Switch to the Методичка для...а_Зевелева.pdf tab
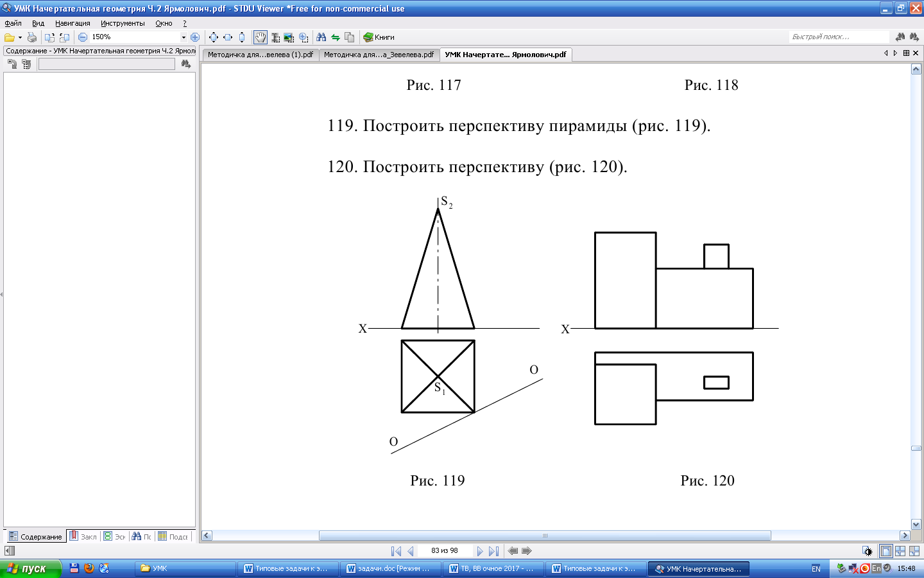Viewport: 924px width, 578px height. point(379,55)
